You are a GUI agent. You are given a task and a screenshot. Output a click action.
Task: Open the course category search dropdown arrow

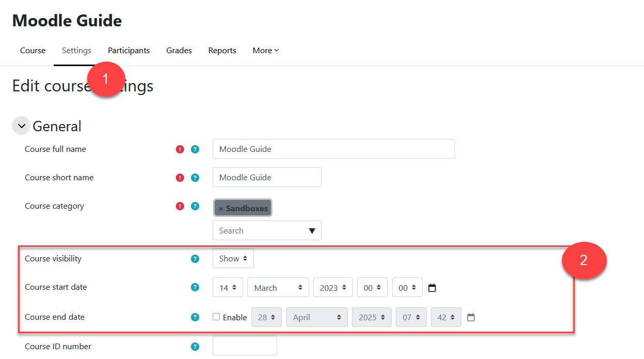[312, 231]
